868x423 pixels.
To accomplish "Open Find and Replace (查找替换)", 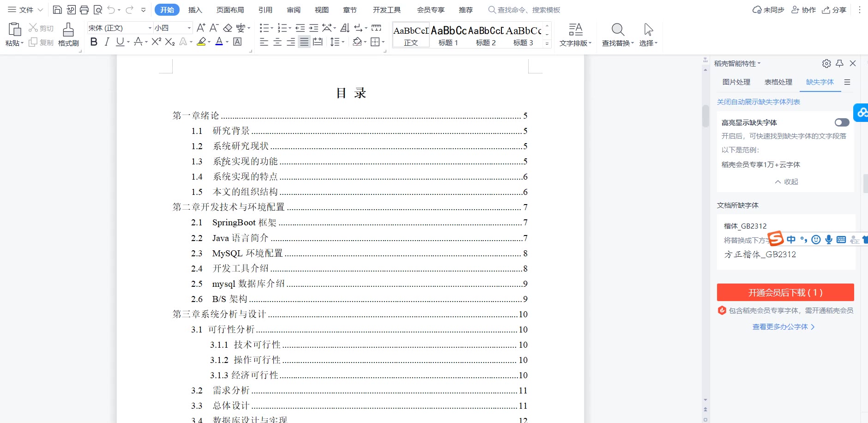I will tap(617, 35).
